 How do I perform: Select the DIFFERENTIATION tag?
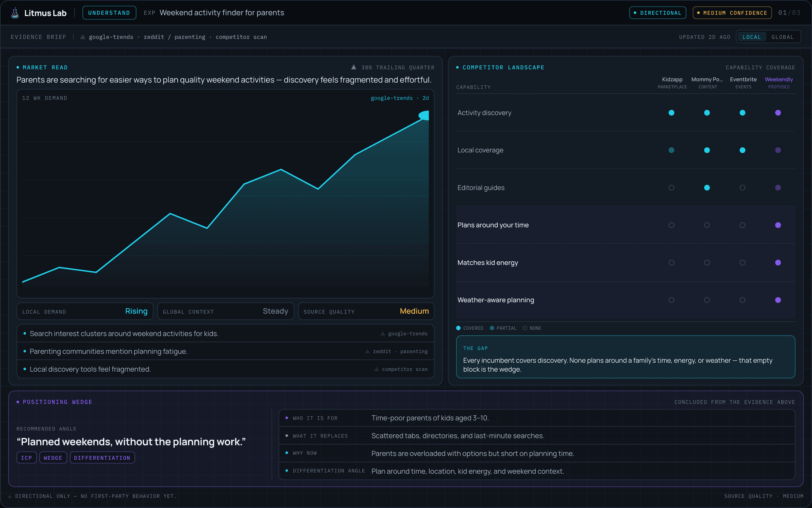(x=102, y=458)
